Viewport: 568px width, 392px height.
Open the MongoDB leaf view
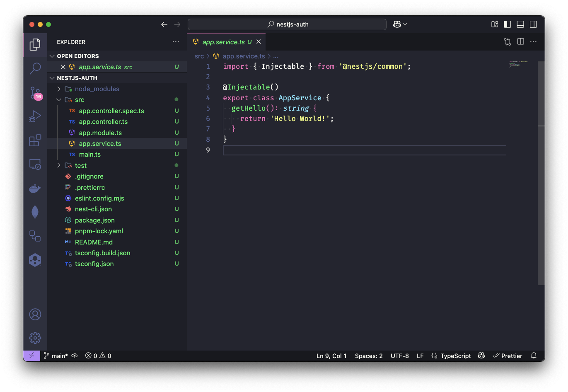(x=35, y=212)
